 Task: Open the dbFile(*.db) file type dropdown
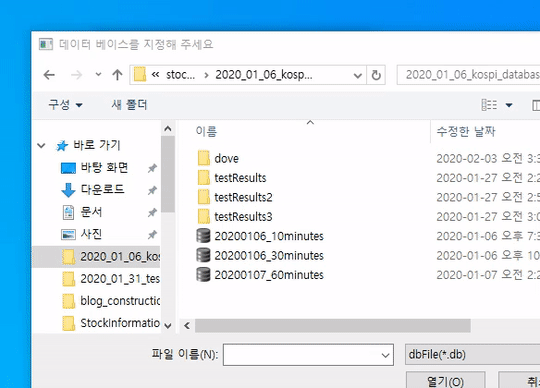(472, 354)
